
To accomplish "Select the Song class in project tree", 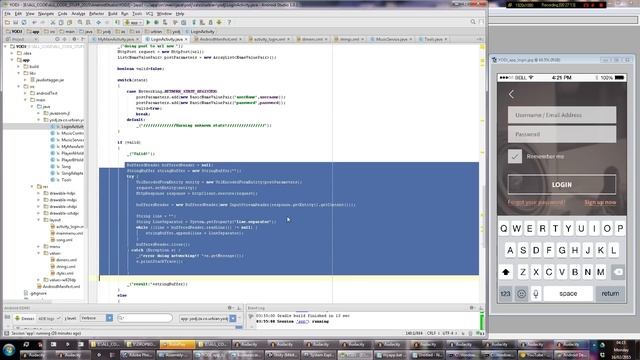I will (61, 167).
